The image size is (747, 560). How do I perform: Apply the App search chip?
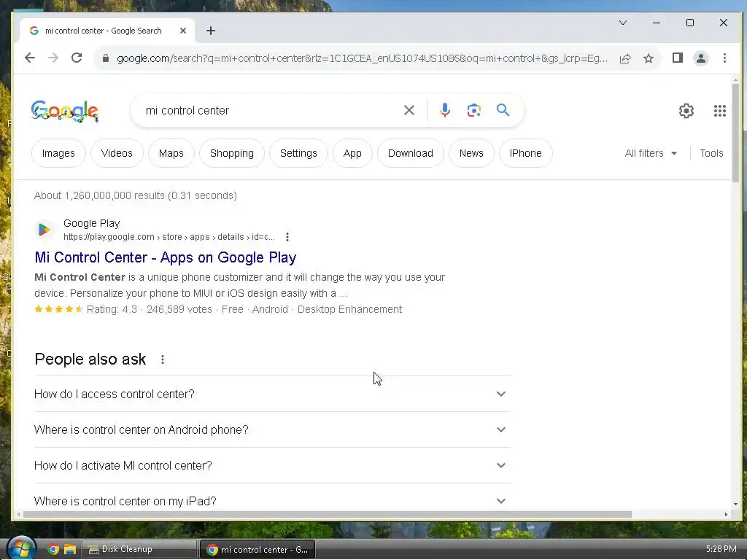(352, 153)
